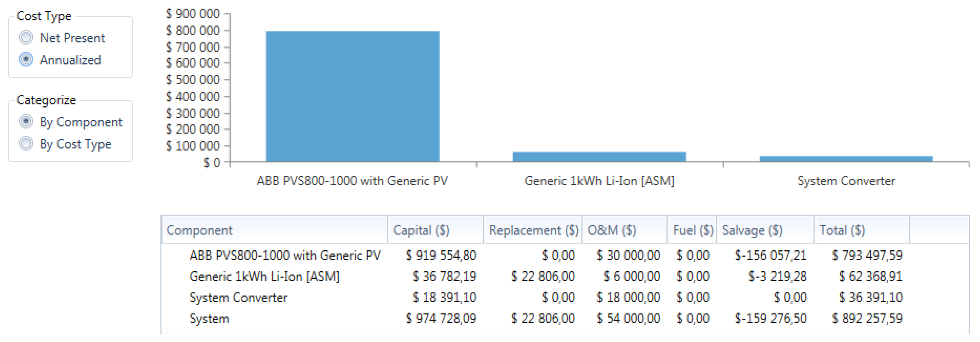Image resolution: width=980 pixels, height=342 pixels.
Task: Click the System Converter bar in the chart
Action: point(846,159)
